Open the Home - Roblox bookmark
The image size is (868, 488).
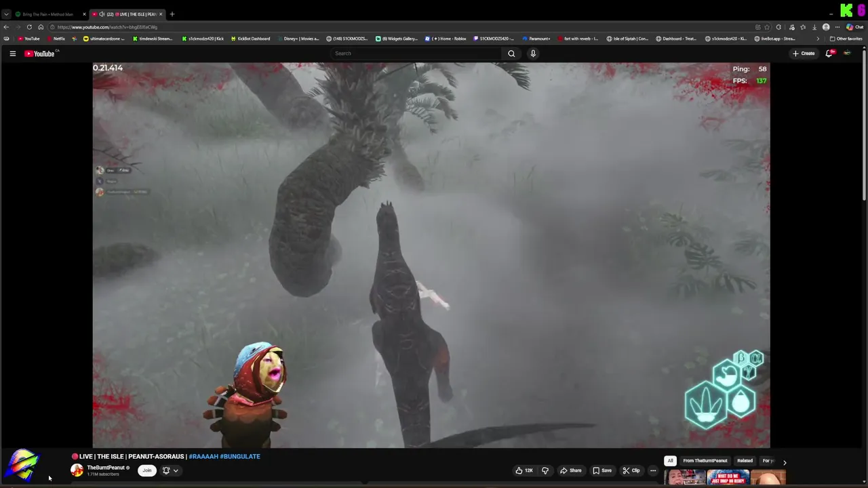tap(446, 39)
